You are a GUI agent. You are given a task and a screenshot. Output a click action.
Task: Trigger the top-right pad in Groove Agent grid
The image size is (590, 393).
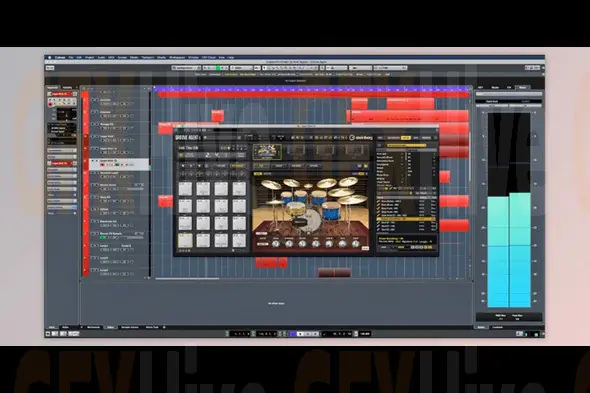pos(239,189)
